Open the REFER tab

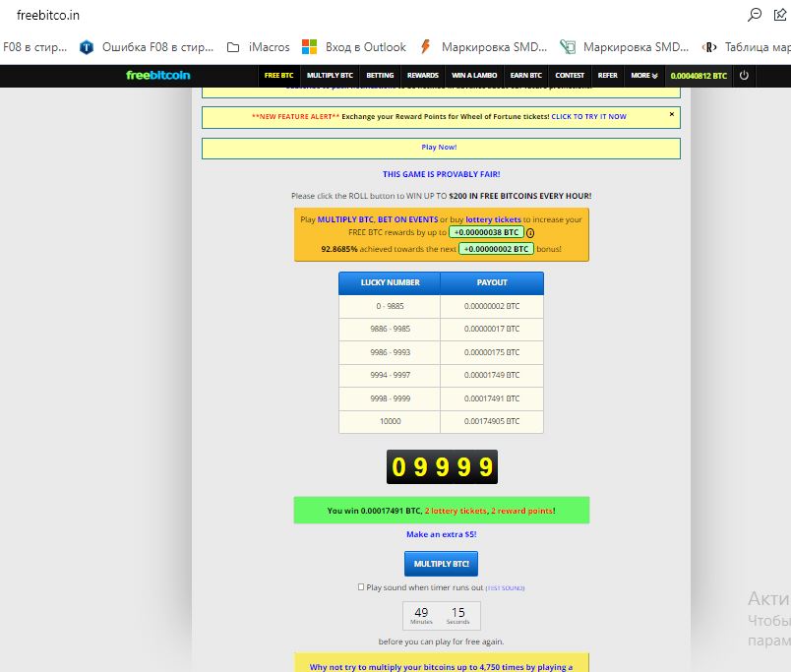click(607, 75)
